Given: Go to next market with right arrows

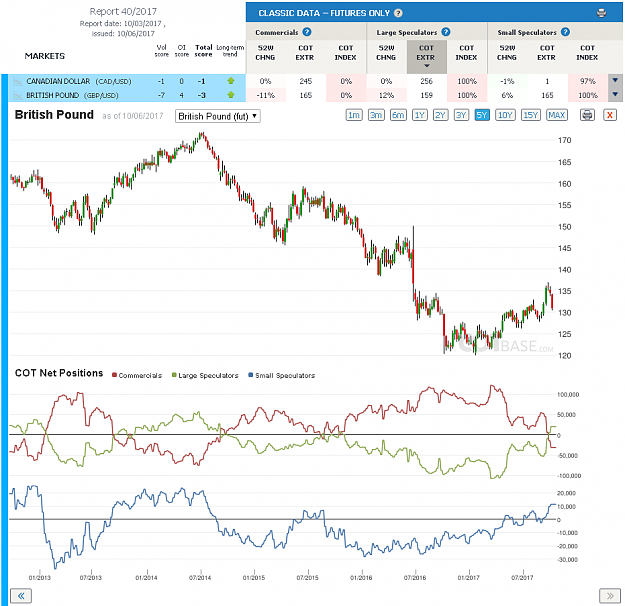Looking at the screenshot, I should click(610, 596).
